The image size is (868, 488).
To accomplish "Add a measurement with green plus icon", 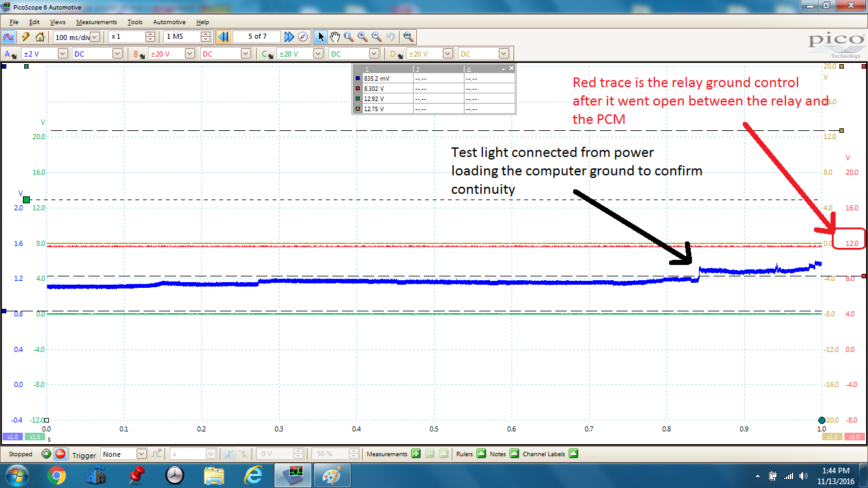I will 416,454.
